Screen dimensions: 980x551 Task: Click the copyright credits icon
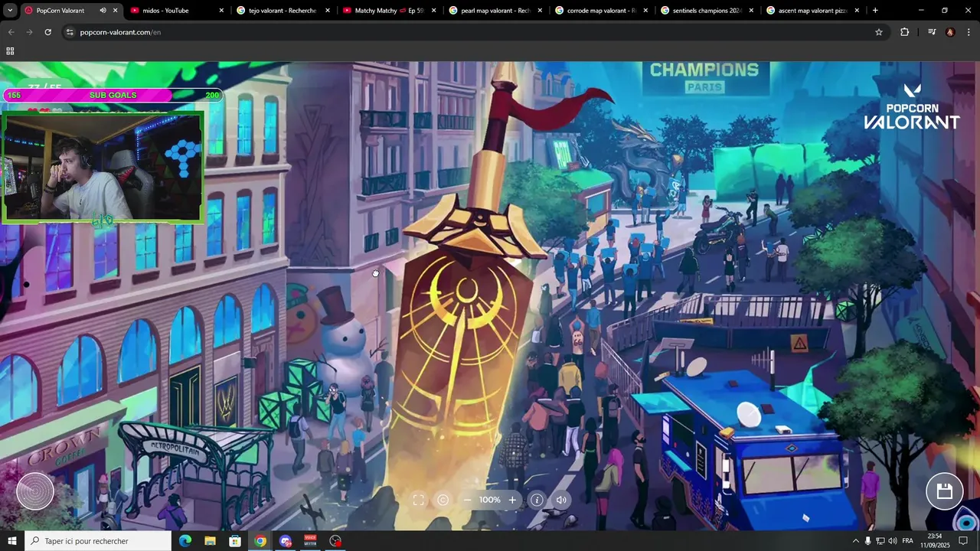[x=443, y=500]
